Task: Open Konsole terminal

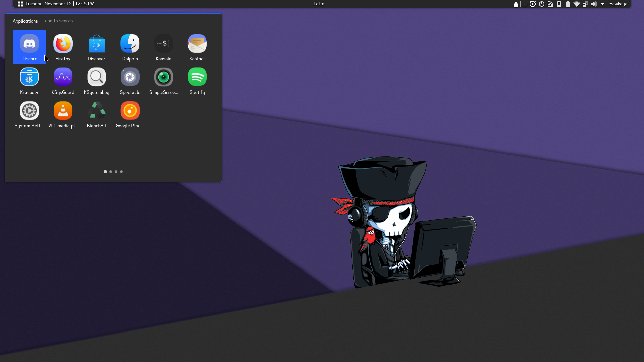Action: [164, 47]
